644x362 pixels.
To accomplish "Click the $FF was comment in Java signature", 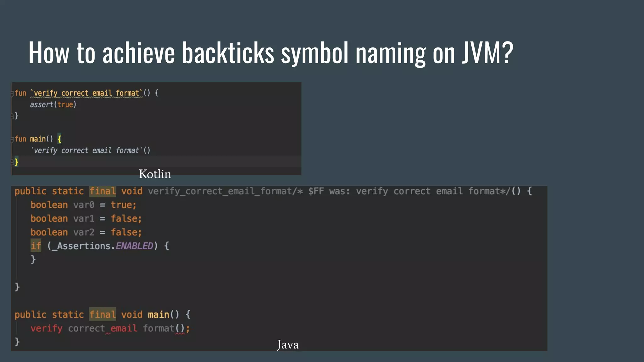I will click(x=329, y=191).
